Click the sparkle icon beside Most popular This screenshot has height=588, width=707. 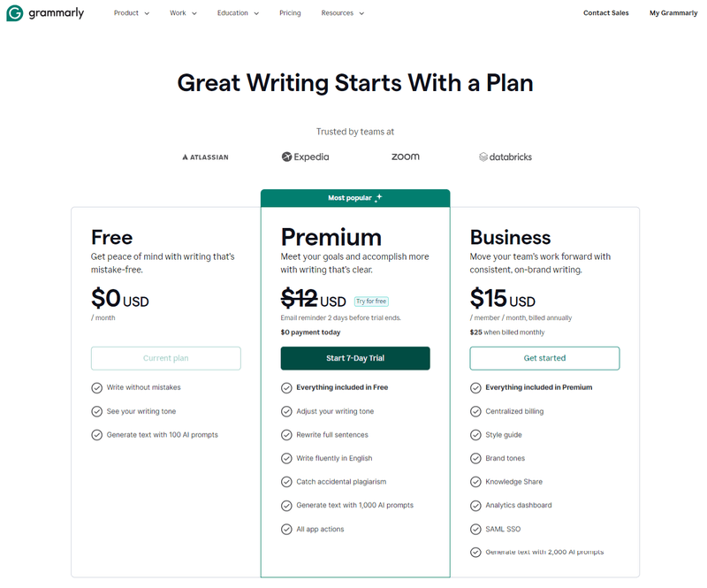(377, 198)
